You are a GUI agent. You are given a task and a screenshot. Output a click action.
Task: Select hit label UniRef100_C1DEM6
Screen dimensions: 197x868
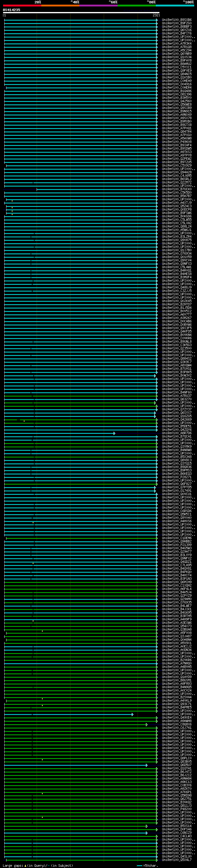177,538
